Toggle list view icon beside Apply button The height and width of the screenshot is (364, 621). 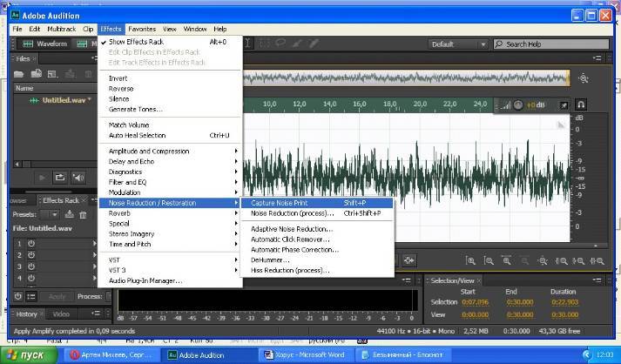(31, 296)
